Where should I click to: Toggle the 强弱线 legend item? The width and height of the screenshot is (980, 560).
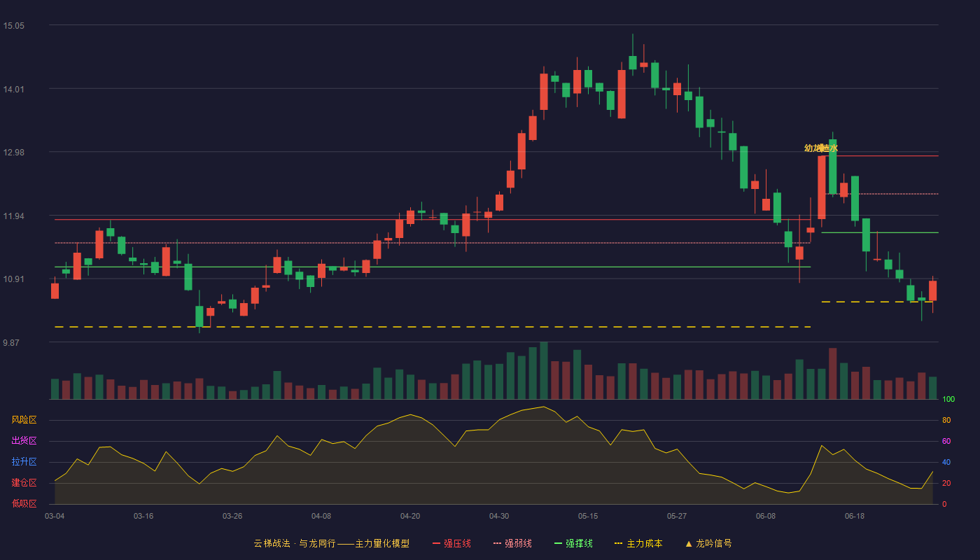tap(512, 543)
